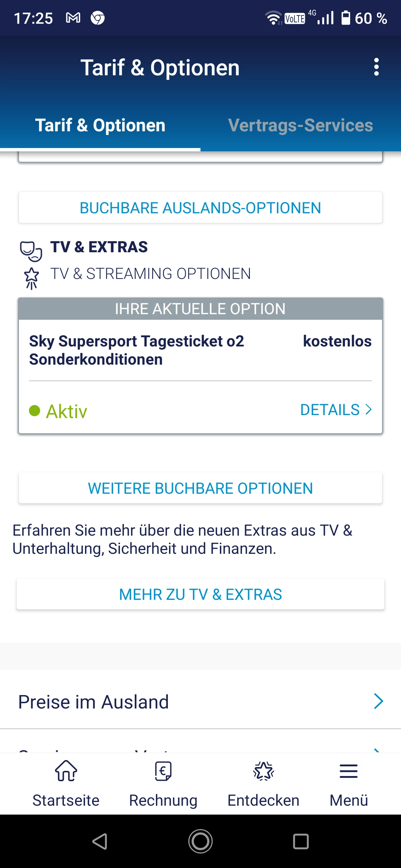
Task: Open recent apps square button
Action: [301, 841]
